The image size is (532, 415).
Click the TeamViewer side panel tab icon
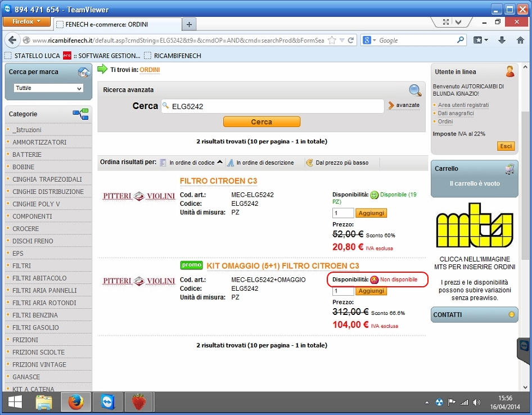coord(524,346)
